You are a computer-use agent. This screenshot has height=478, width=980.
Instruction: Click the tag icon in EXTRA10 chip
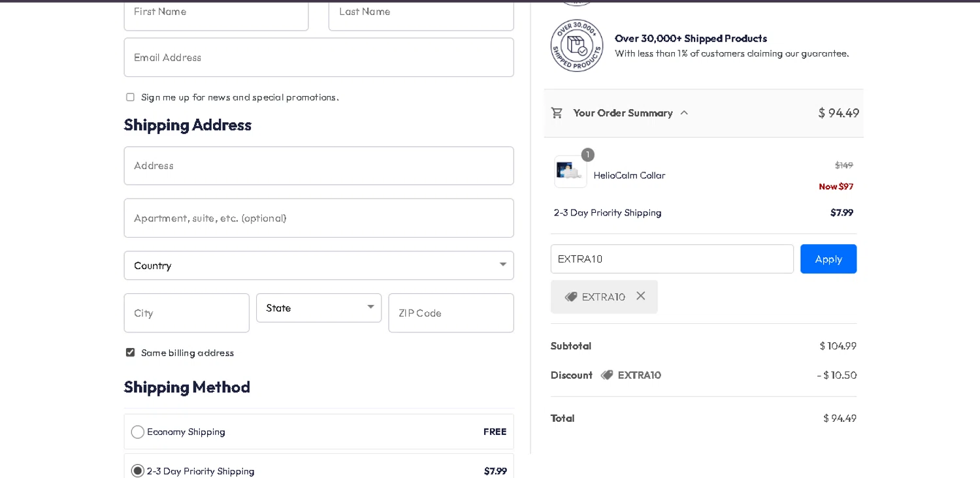tap(570, 296)
